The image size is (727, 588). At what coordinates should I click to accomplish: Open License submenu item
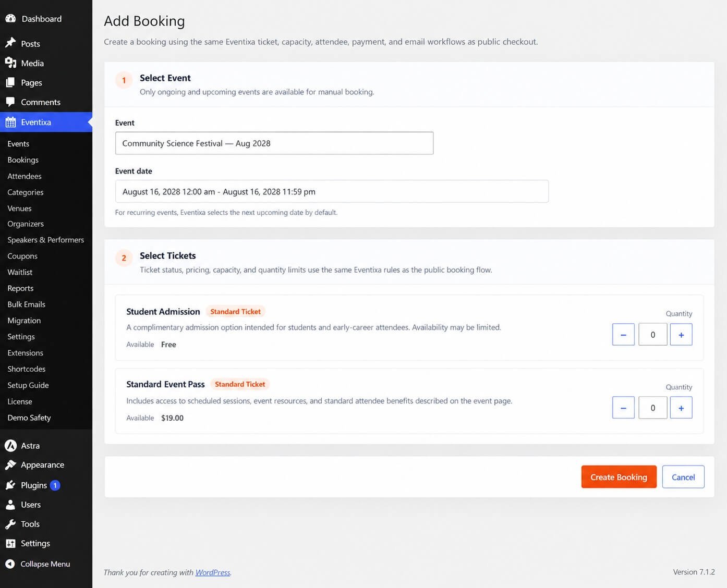point(20,401)
